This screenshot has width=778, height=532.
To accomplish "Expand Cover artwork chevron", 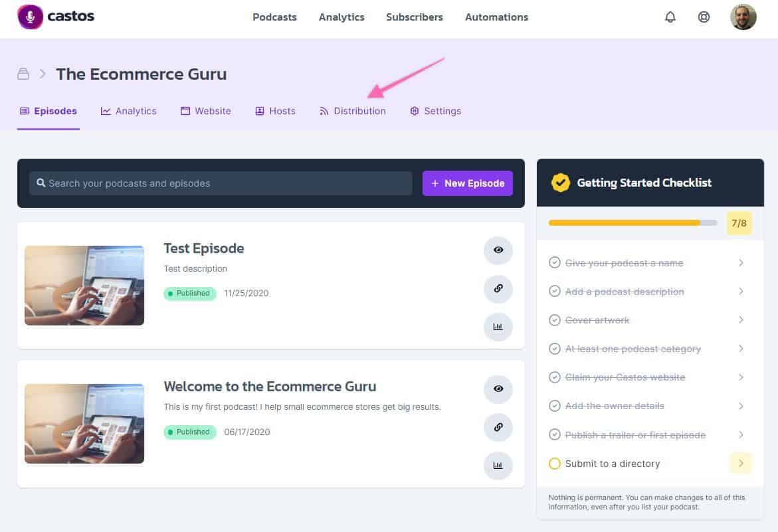I will coord(741,319).
